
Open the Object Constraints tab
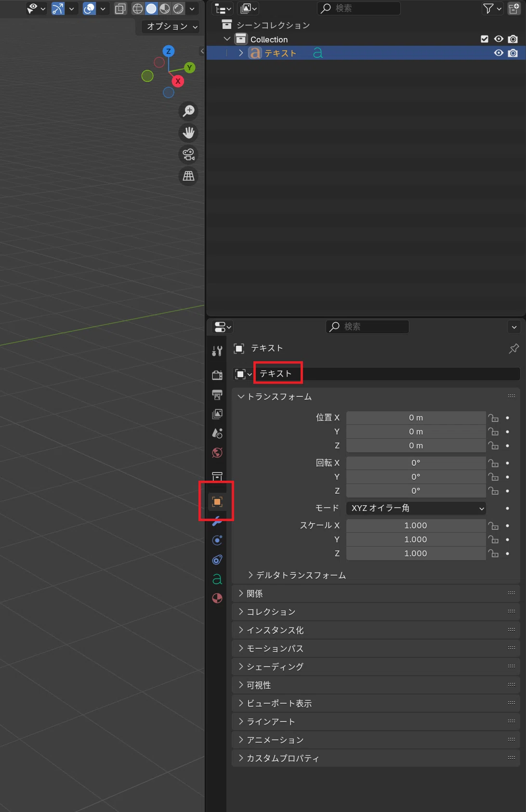[x=217, y=559]
